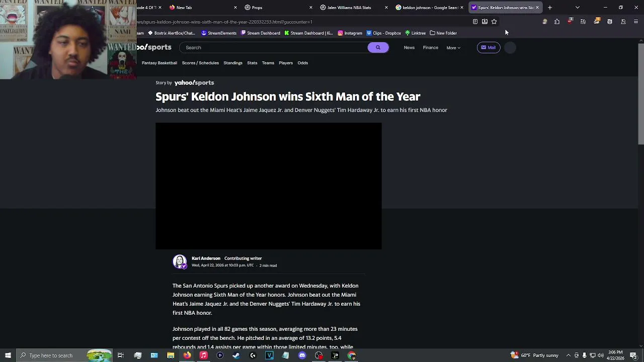Image resolution: width=644 pixels, height=362 pixels.
Task: Open Firefox from the taskbar
Action: pos(187,355)
